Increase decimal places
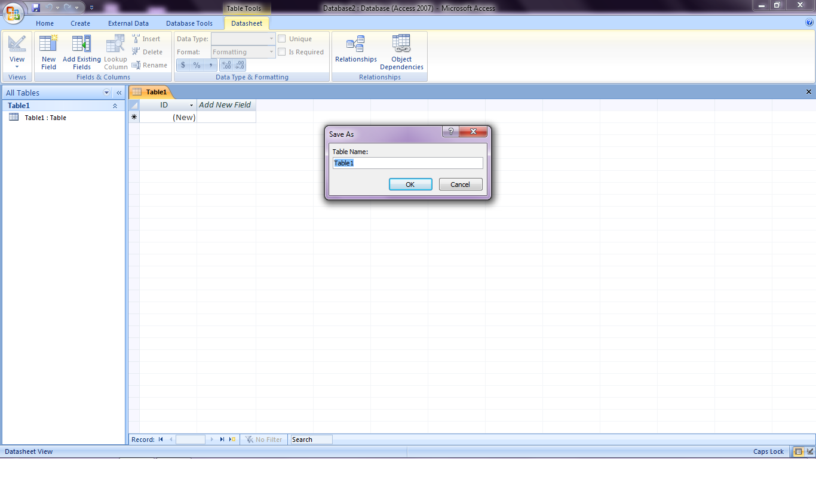 point(226,64)
